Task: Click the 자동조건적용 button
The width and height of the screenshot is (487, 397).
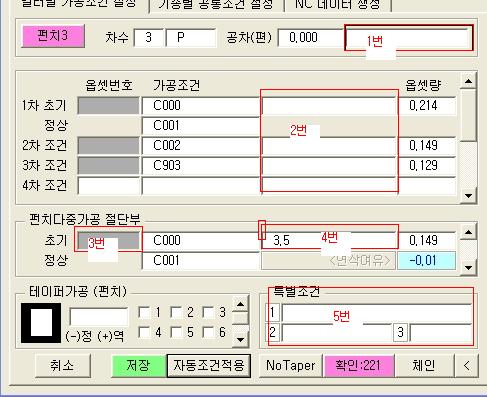Action: [x=209, y=366]
